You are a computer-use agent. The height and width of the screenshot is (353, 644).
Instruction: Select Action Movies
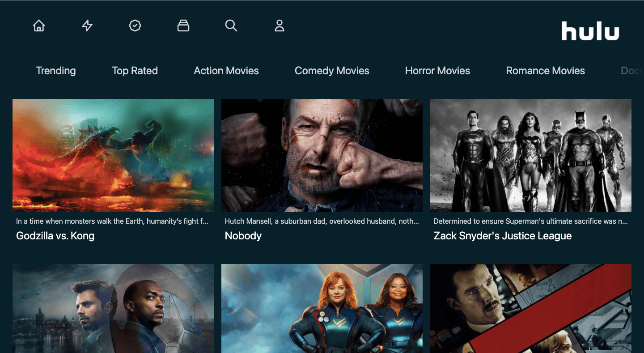click(226, 70)
